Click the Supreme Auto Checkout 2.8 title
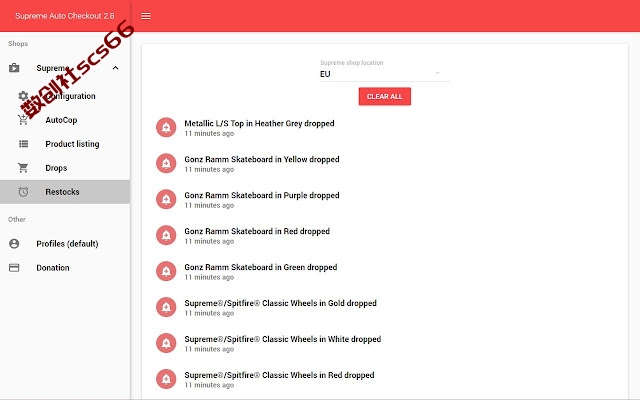The height and width of the screenshot is (400, 640). coord(64,16)
